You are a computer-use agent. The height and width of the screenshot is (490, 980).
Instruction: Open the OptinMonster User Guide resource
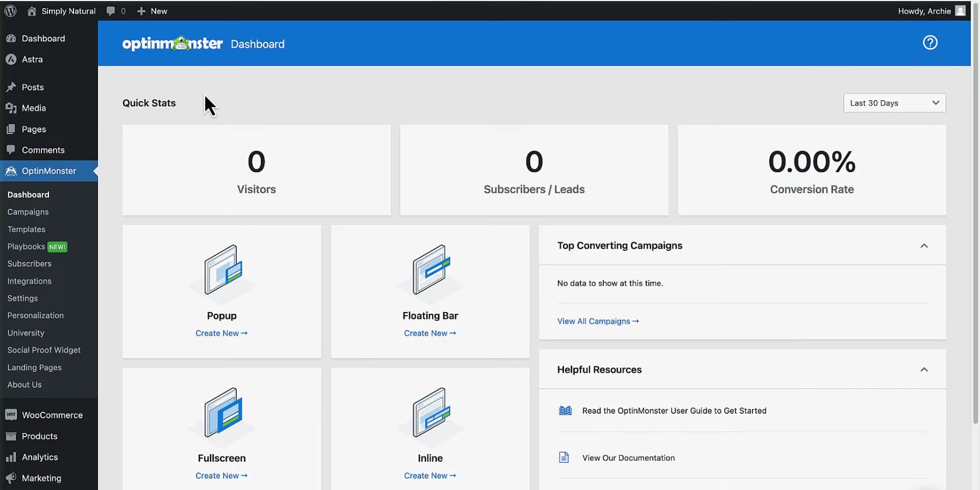[675, 411]
